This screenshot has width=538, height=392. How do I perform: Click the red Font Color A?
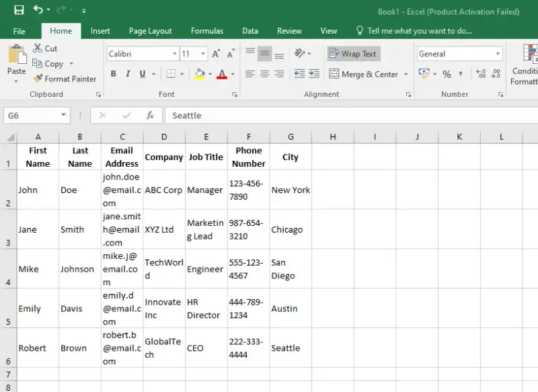222,74
